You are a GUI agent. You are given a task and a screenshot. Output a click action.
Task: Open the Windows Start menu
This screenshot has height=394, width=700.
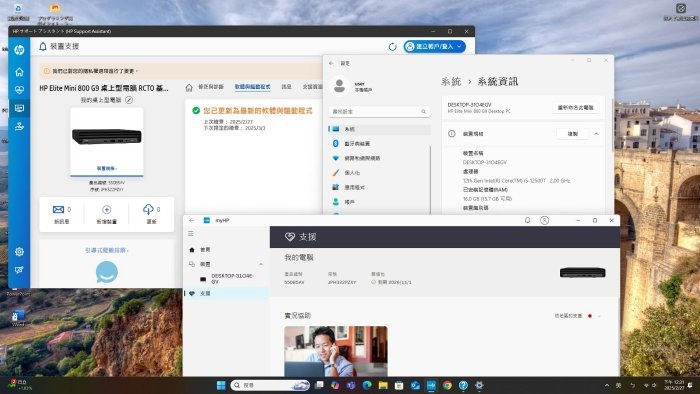(221, 385)
